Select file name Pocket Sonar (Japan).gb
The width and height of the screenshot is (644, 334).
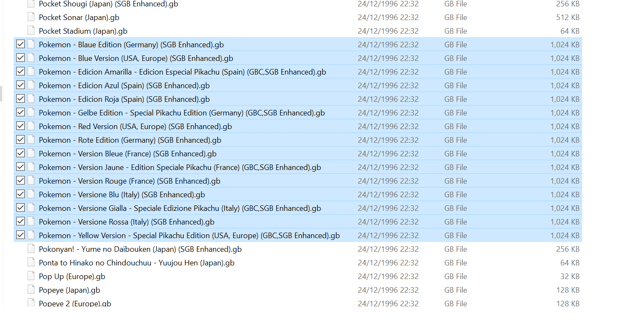pyautogui.click(x=79, y=17)
